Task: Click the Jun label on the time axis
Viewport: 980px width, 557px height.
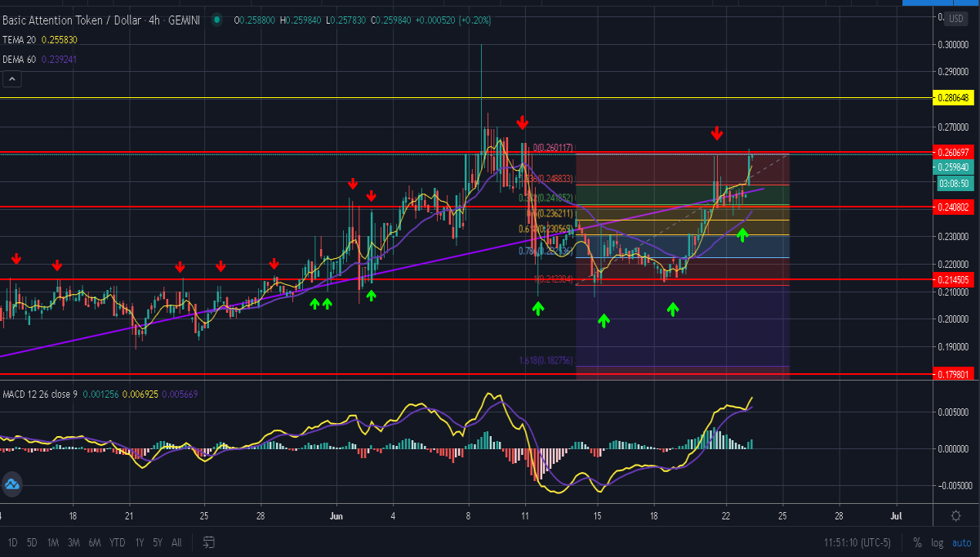Action: coord(336,516)
